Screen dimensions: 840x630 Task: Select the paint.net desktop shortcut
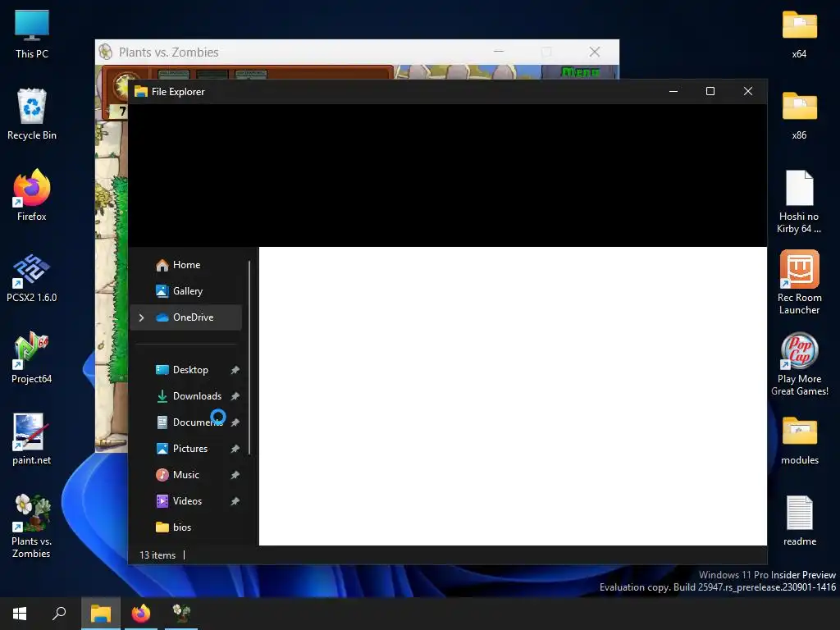[32, 440]
